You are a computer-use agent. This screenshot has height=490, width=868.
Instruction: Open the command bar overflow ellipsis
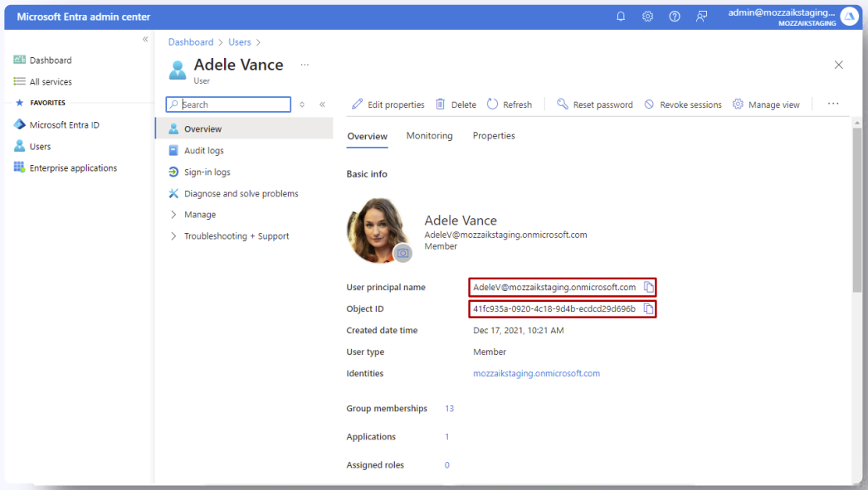pyautogui.click(x=833, y=104)
